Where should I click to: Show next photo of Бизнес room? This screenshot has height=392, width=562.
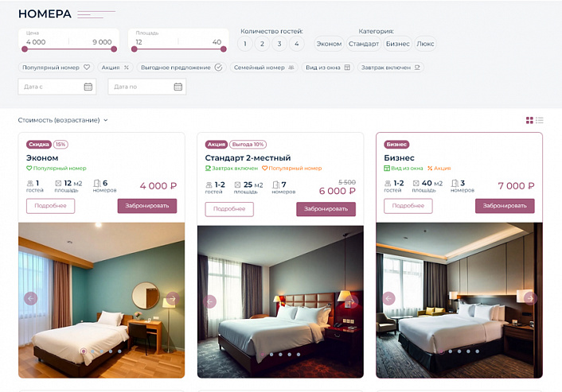point(530,298)
